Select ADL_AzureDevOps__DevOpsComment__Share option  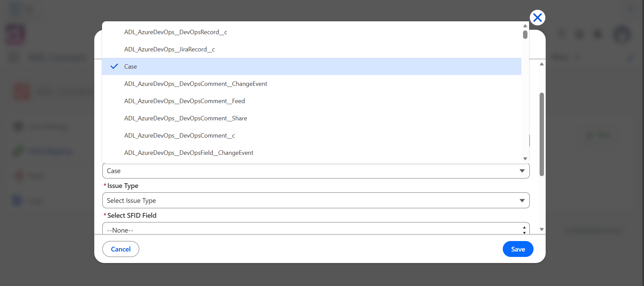pos(312,118)
